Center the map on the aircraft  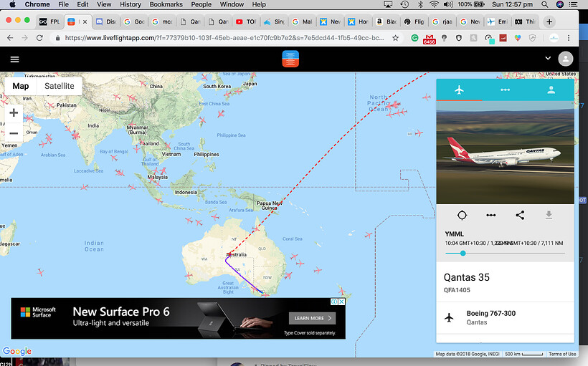coord(462,215)
